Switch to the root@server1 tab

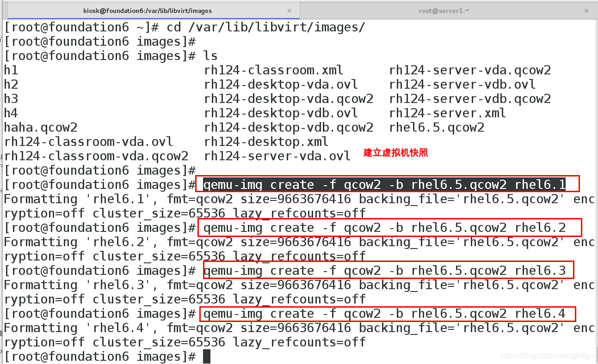point(444,10)
